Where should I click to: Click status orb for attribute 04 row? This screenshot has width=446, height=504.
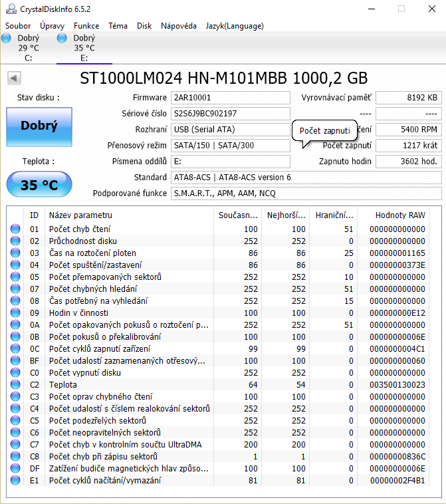coord(15,265)
